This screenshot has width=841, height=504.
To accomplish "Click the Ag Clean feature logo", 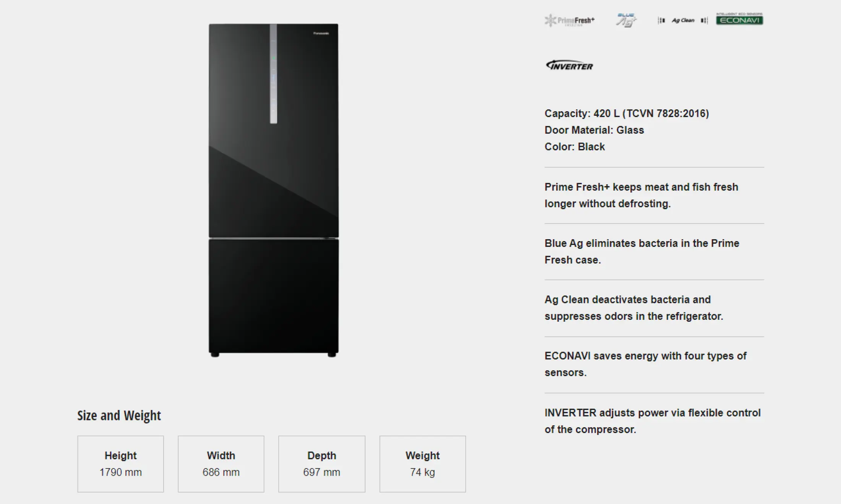I will tap(683, 20).
